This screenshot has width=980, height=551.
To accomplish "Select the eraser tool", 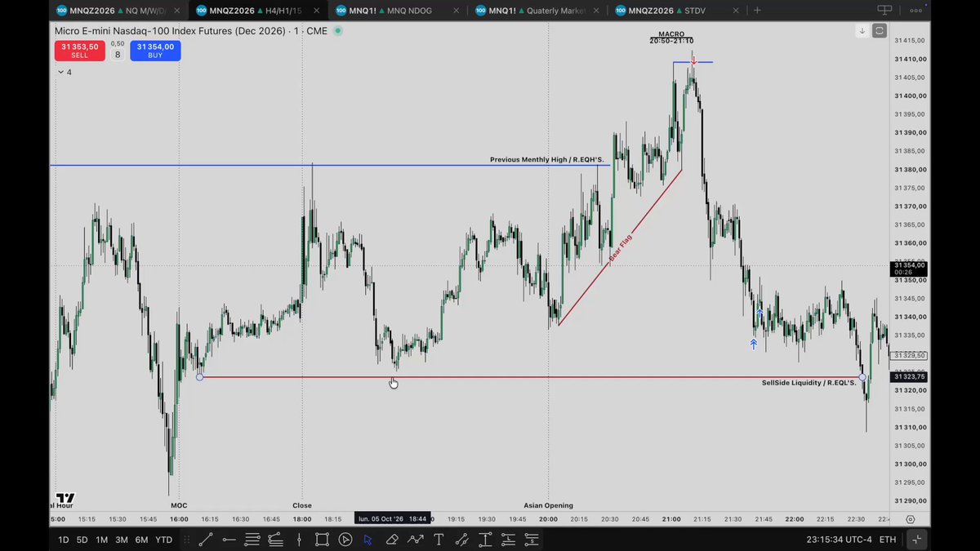I will point(392,540).
